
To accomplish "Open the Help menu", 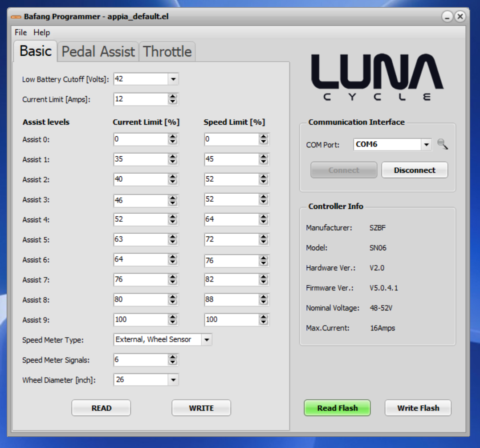I will tap(42, 33).
